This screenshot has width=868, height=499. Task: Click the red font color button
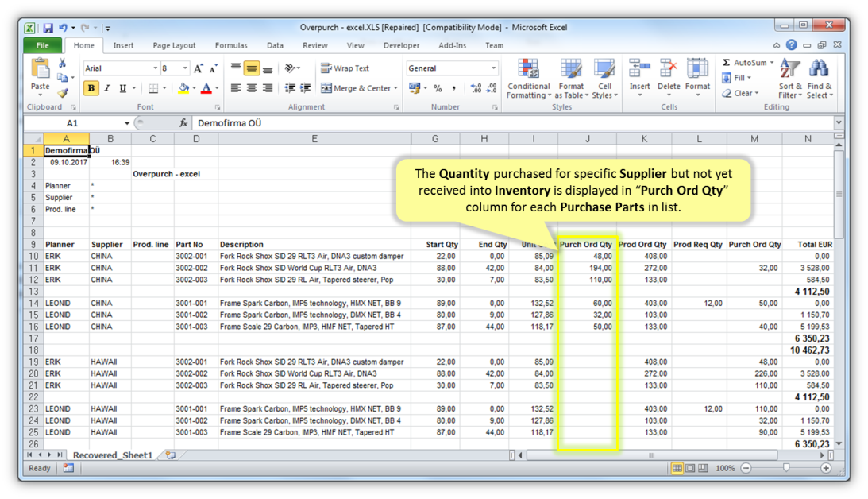pyautogui.click(x=206, y=88)
